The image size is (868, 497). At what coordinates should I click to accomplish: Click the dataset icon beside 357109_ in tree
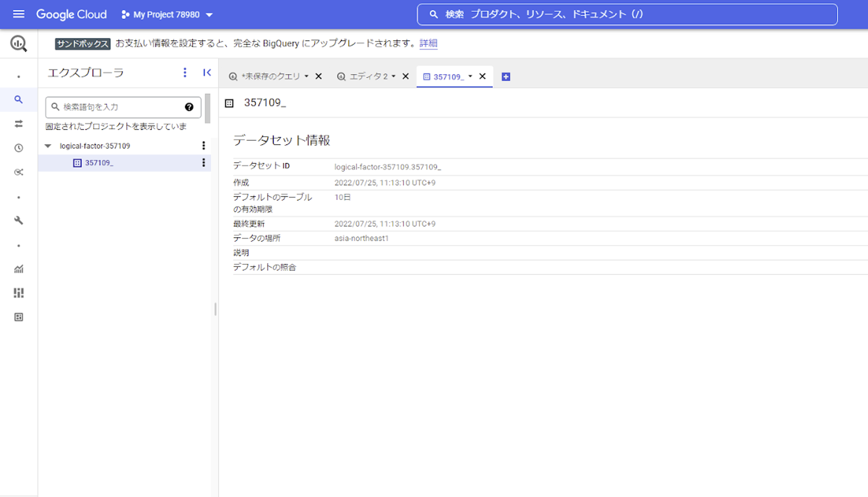pos(77,163)
